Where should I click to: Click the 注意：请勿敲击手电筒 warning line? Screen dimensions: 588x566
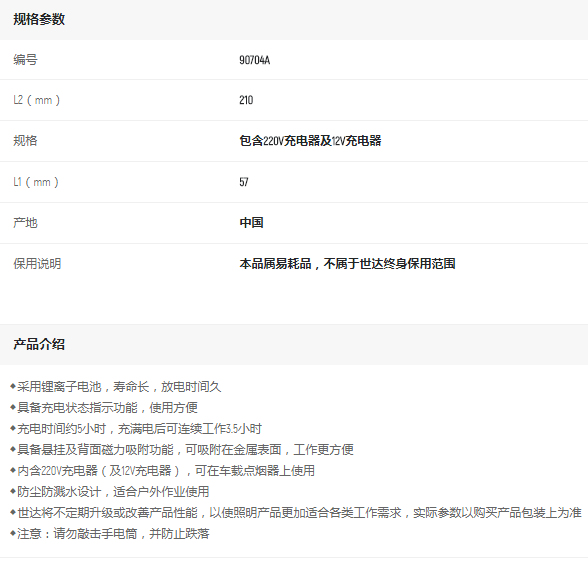pos(110,534)
